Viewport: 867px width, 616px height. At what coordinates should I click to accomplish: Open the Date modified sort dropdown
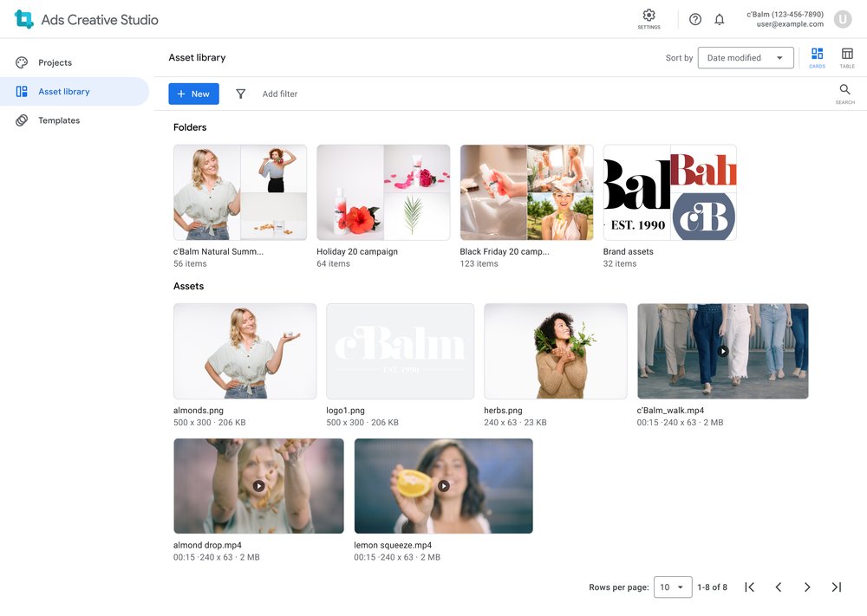point(746,57)
